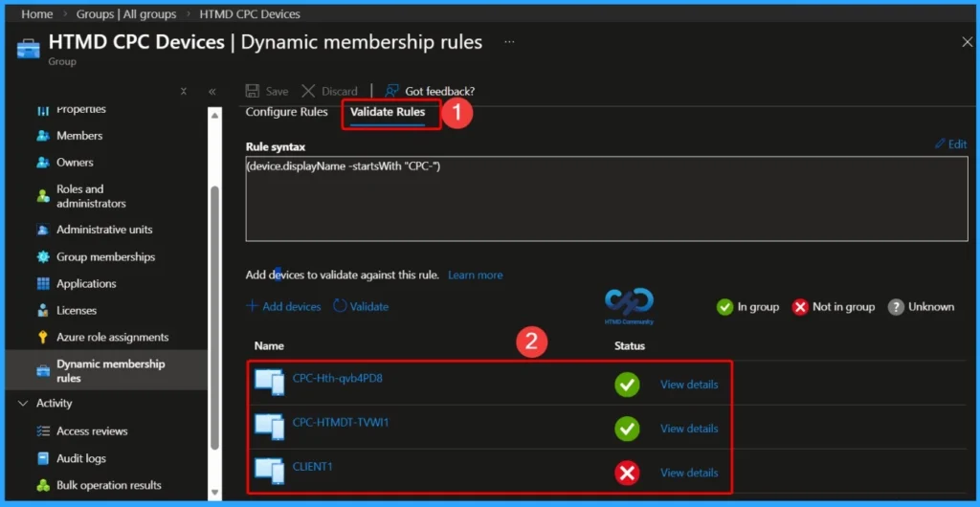The height and width of the screenshot is (507, 980).
Task: View details for CPC-HTMDT-TVWI1
Action: pos(689,429)
